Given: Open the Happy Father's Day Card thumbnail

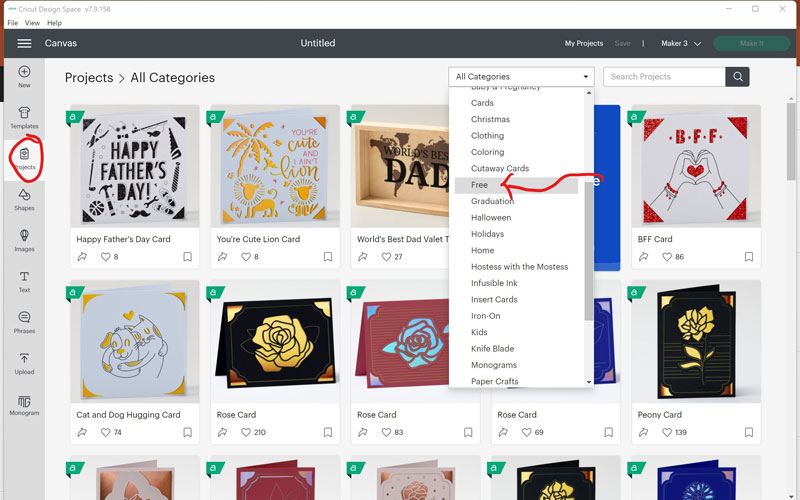Looking at the screenshot, I should [135, 166].
